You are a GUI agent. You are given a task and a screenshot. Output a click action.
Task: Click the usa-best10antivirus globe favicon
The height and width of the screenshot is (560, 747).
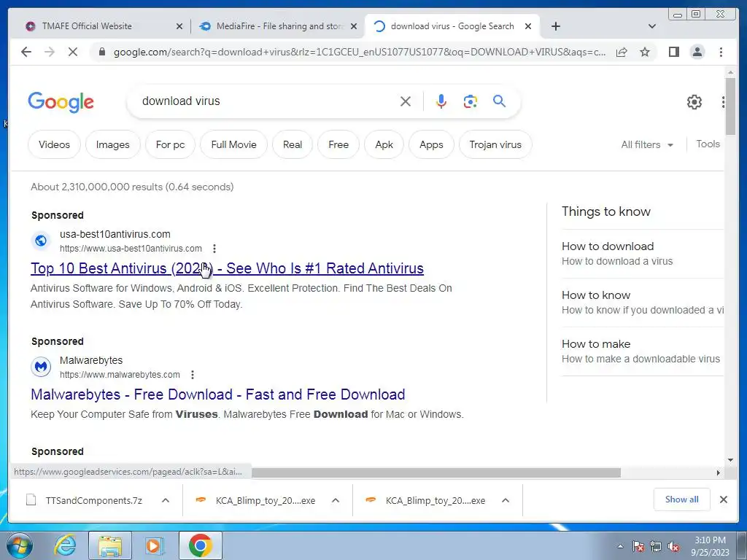pyautogui.click(x=41, y=241)
